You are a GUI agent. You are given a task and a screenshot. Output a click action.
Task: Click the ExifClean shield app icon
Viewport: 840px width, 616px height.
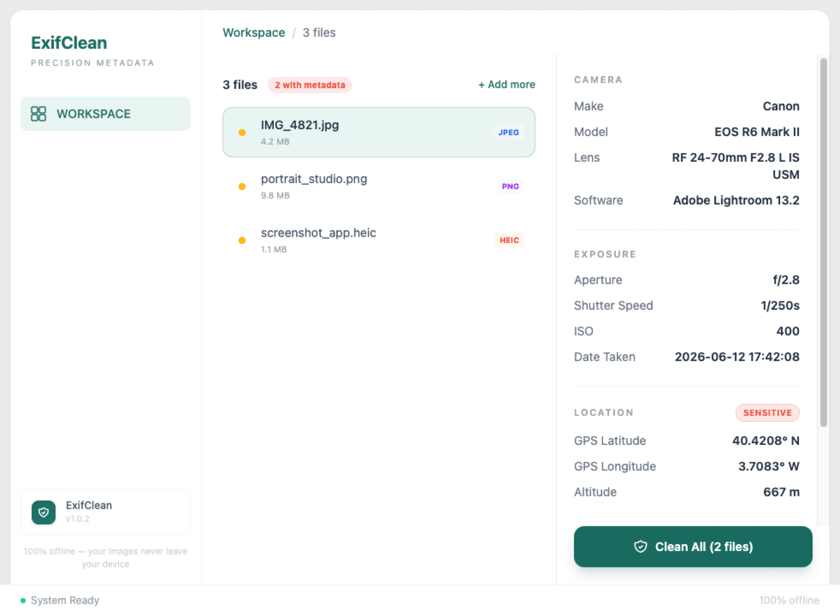click(x=44, y=512)
